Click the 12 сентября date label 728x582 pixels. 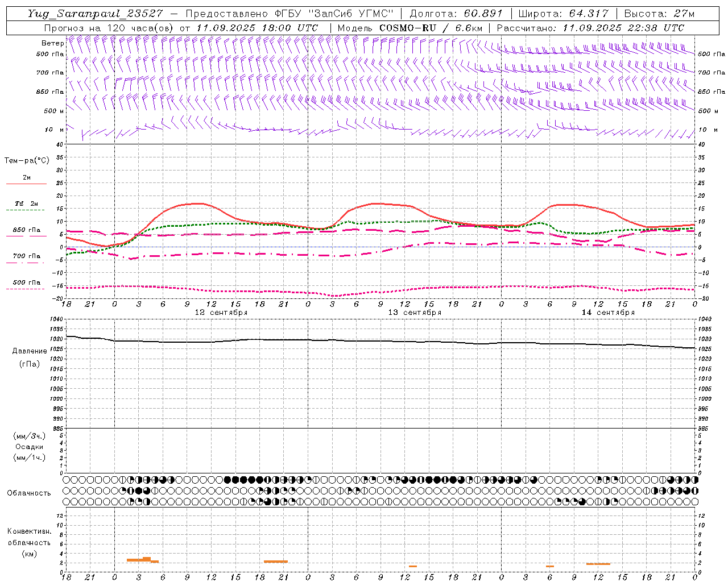[x=221, y=313]
